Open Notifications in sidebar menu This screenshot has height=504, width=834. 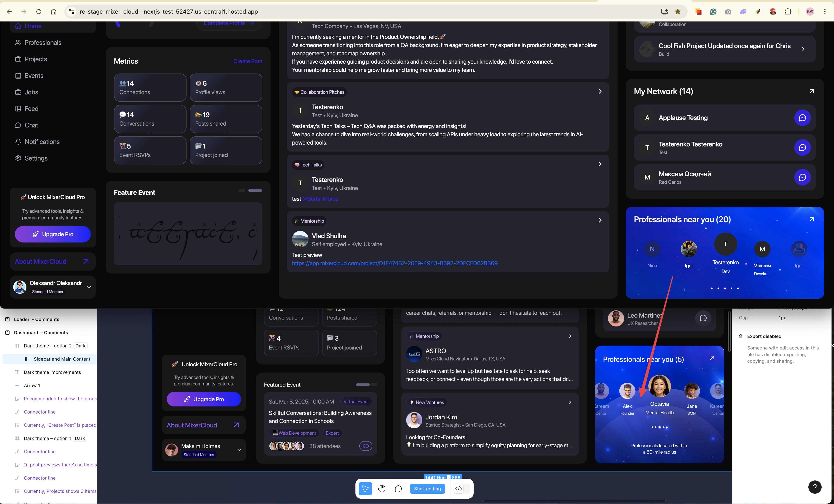[x=42, y=142]
